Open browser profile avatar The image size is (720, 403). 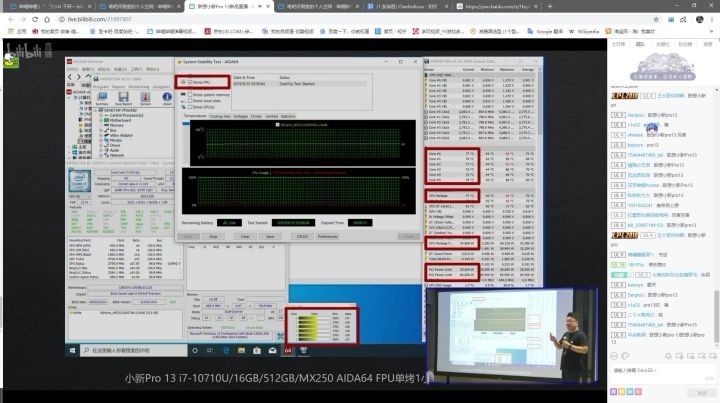(700, 19)
